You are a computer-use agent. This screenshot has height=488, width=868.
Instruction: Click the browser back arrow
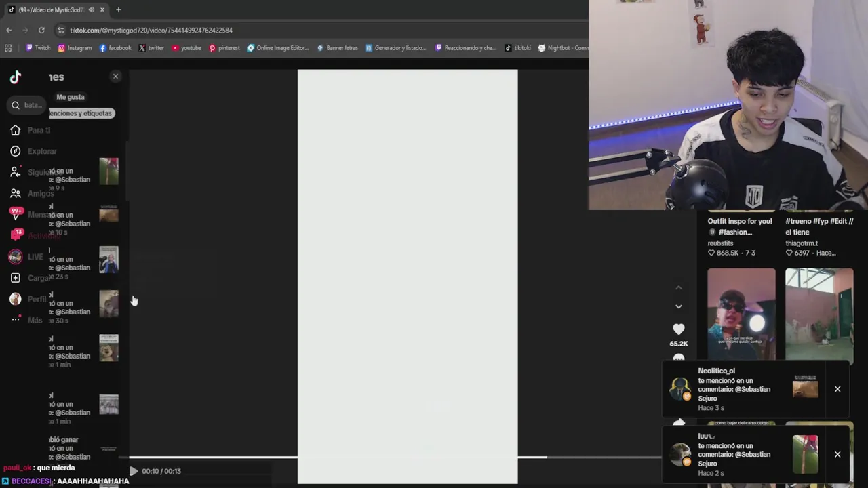[x=9, y=30]
